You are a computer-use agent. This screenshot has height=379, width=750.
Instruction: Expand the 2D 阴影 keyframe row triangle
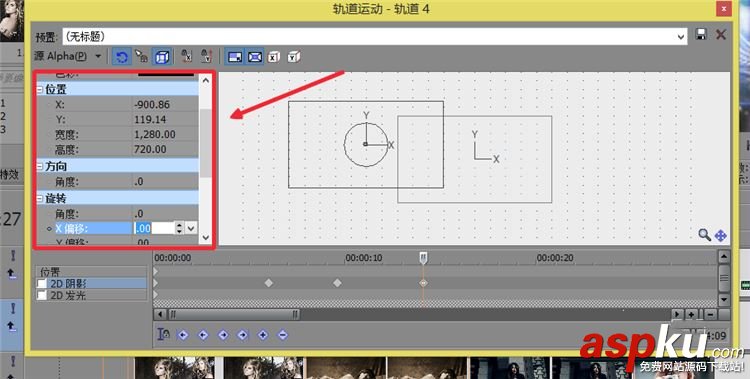155,283
